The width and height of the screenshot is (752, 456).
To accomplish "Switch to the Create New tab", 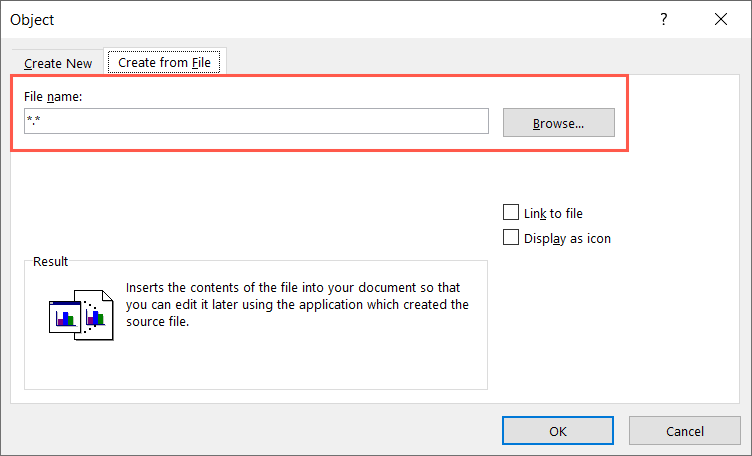I will [x=58, y=63].
